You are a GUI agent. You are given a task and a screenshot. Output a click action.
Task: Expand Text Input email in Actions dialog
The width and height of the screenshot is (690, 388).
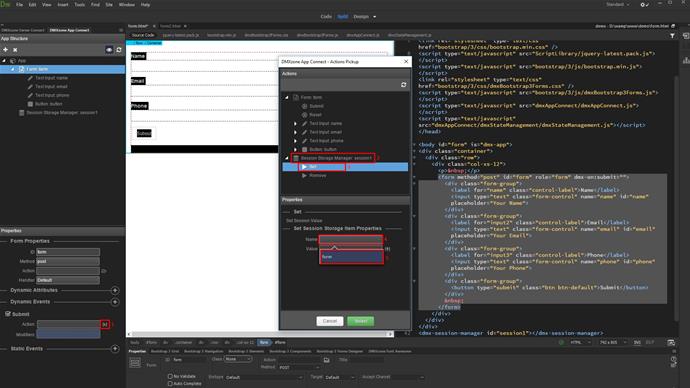[x=295, y=132]
